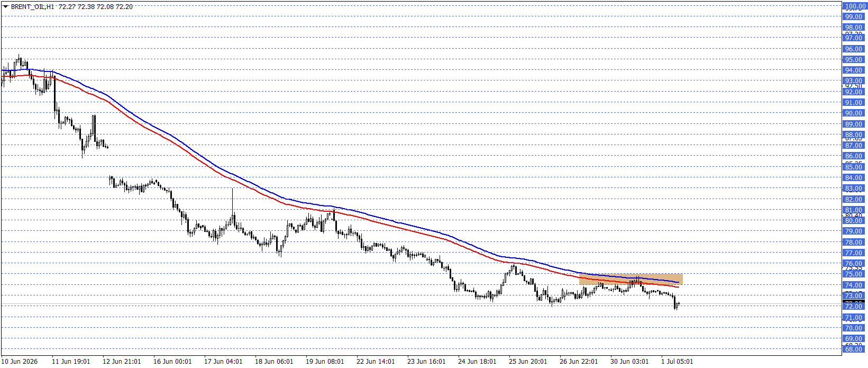The image size is (868, 368).
Task: Click the 24 Jun 18:01 time label
Action: coord(477,362)
